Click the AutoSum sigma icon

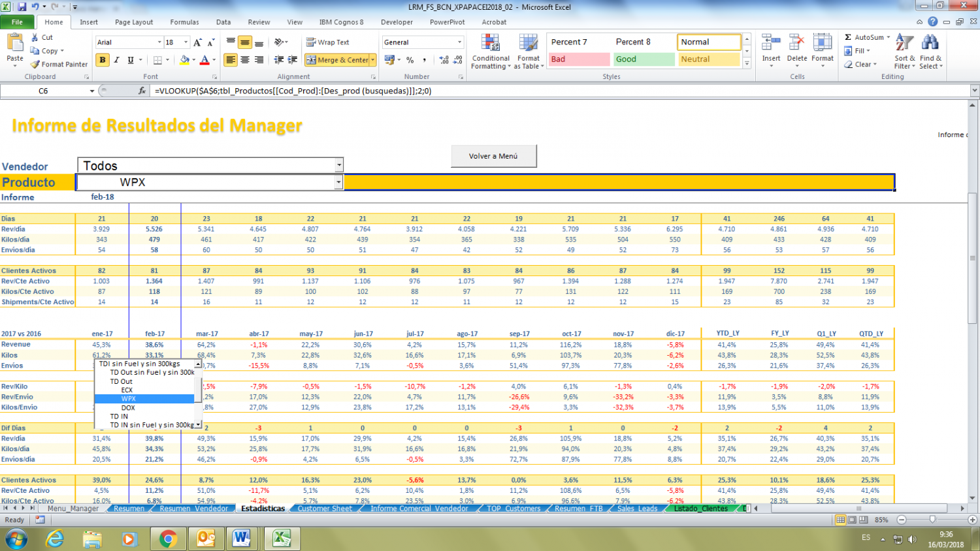tap(848, 37)
